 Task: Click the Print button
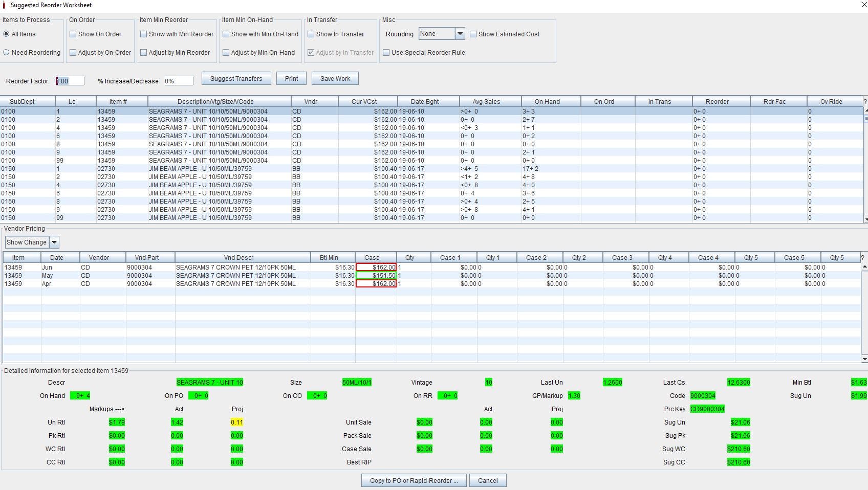[291, 78]
